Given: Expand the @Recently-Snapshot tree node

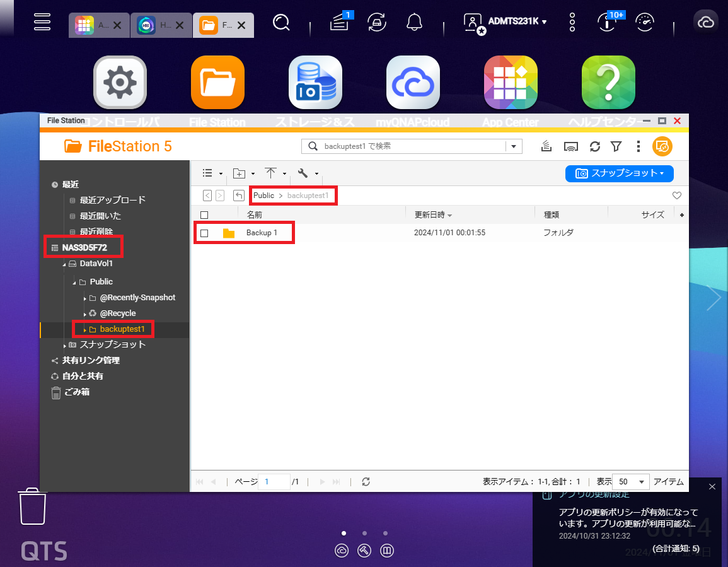Looking at the screenshot, I should 84,298.
